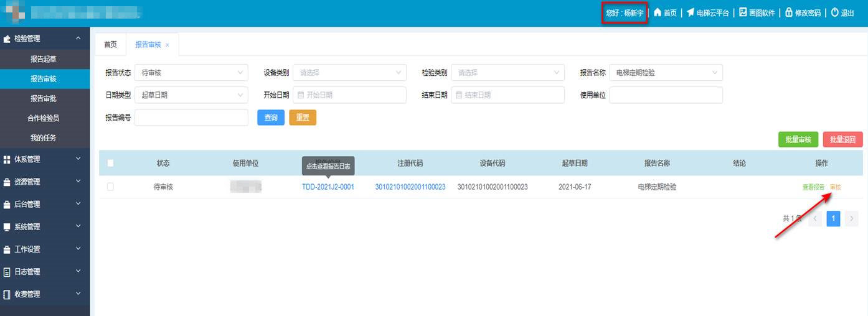Expand the 工作设置 chevron
This screenshot has width=868, height=316.
(x=78, y=248)
